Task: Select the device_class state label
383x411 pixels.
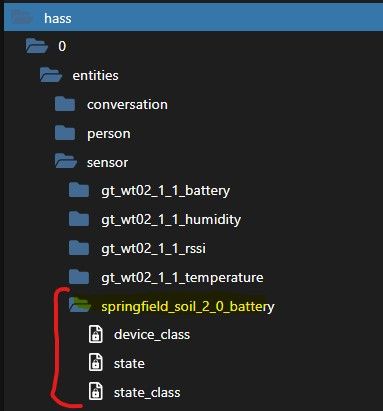Action: pyautogui.click(x=152, y=334)
